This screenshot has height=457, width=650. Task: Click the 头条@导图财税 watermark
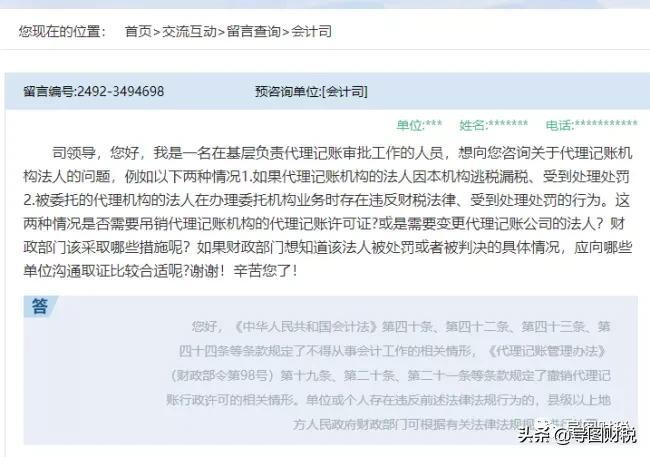(577, 434)
